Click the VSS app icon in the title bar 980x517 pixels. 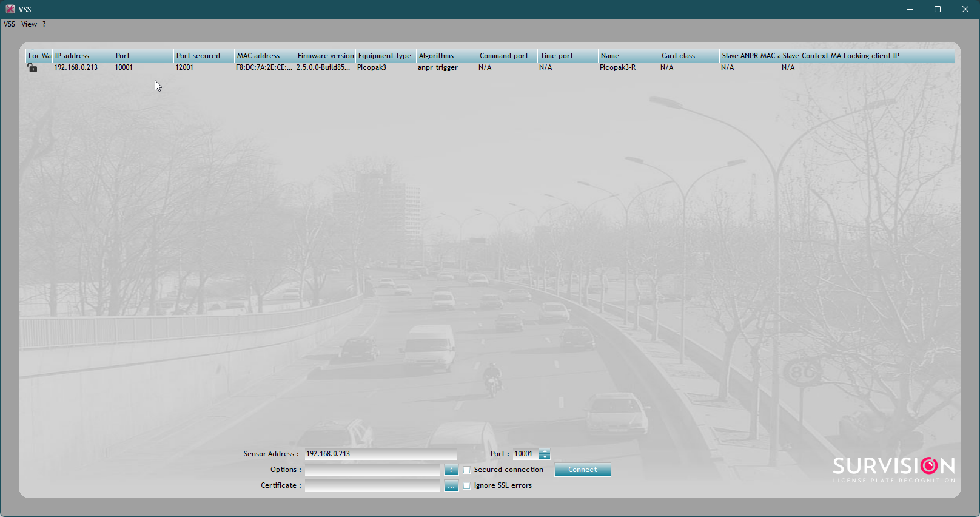[x=10, y=9]
